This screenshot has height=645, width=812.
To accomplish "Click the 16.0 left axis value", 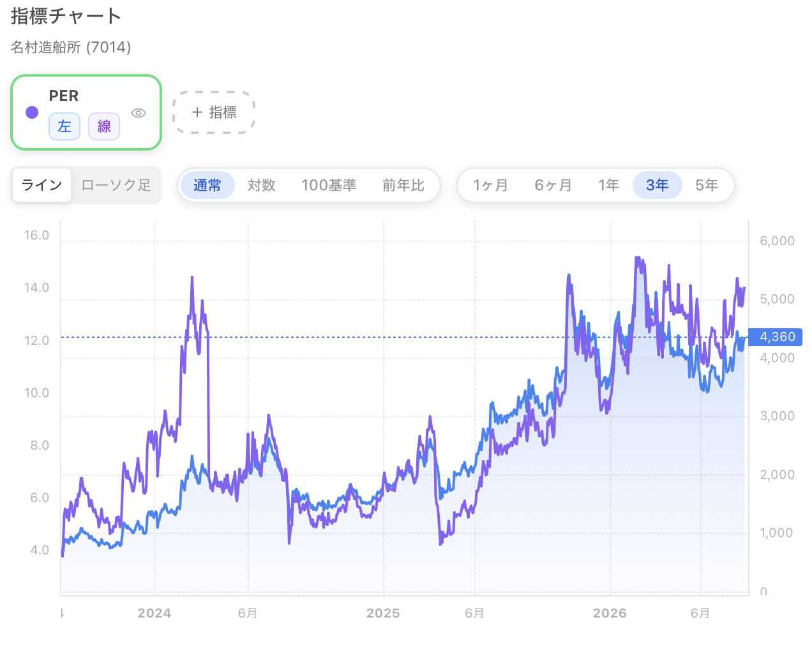I will [36, 235].
